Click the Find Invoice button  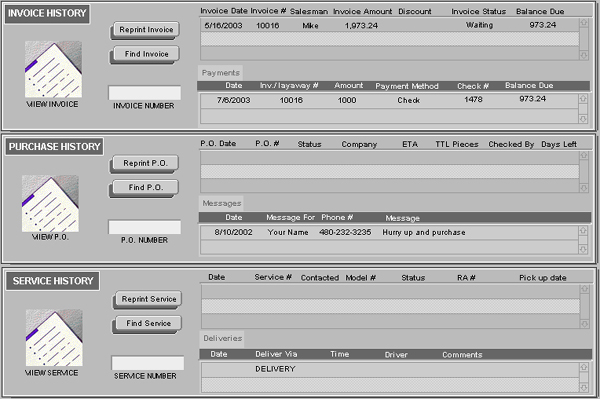point(146,54)
